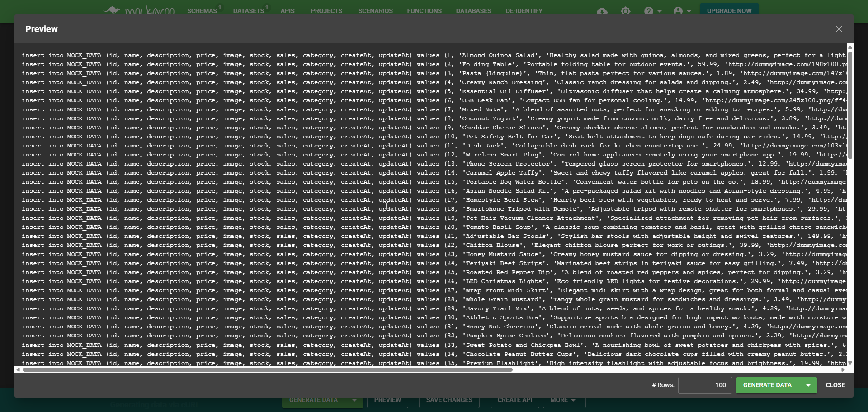
Task: Go to the Datasets menu item
Action: click(249, 11)
